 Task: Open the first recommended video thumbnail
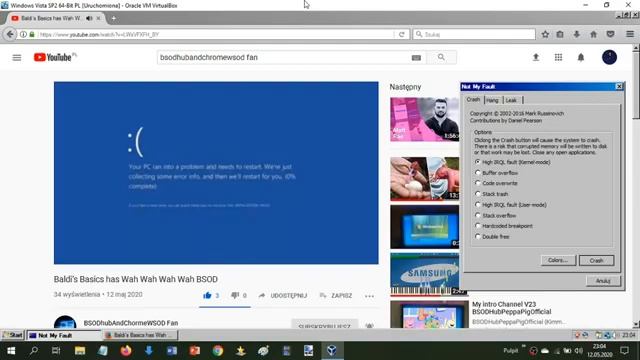(424, 119)
